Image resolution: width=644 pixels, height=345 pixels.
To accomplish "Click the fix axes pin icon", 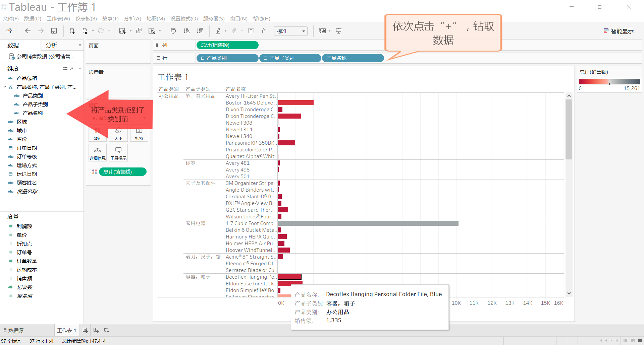I will point(264,31).
